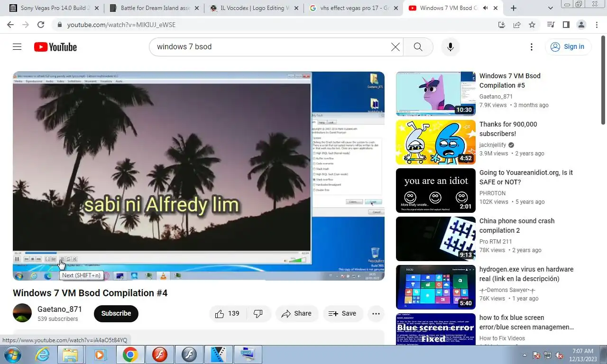The image size is (607, 364).
Task: Switch to Battle for Dream Island tab
Action: (154, 8)
